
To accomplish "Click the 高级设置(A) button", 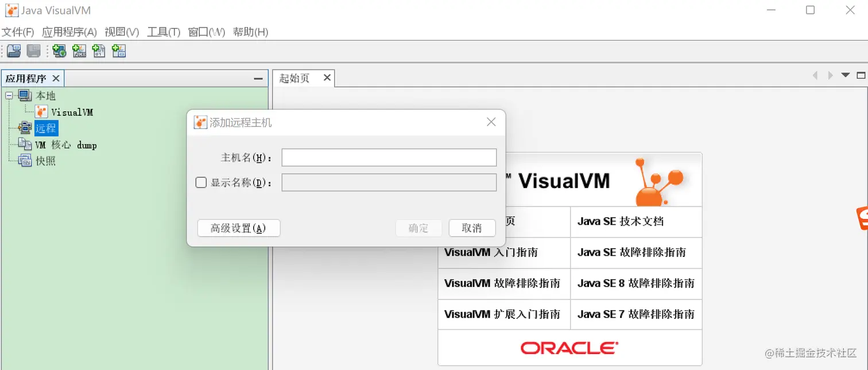I will pos(239,228).
